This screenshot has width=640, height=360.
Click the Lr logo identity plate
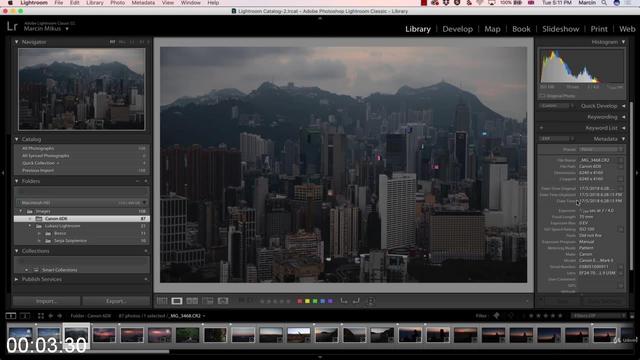click(12, 27)
